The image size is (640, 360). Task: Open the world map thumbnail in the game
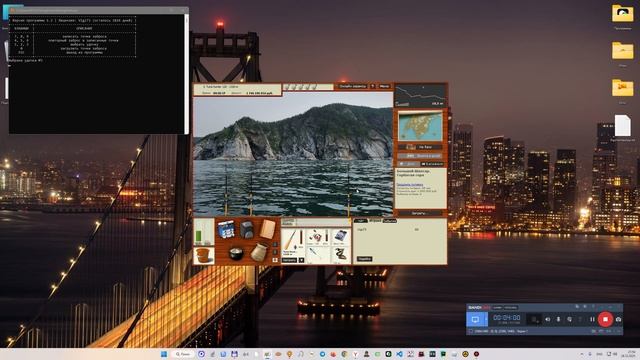pos(420,127)
